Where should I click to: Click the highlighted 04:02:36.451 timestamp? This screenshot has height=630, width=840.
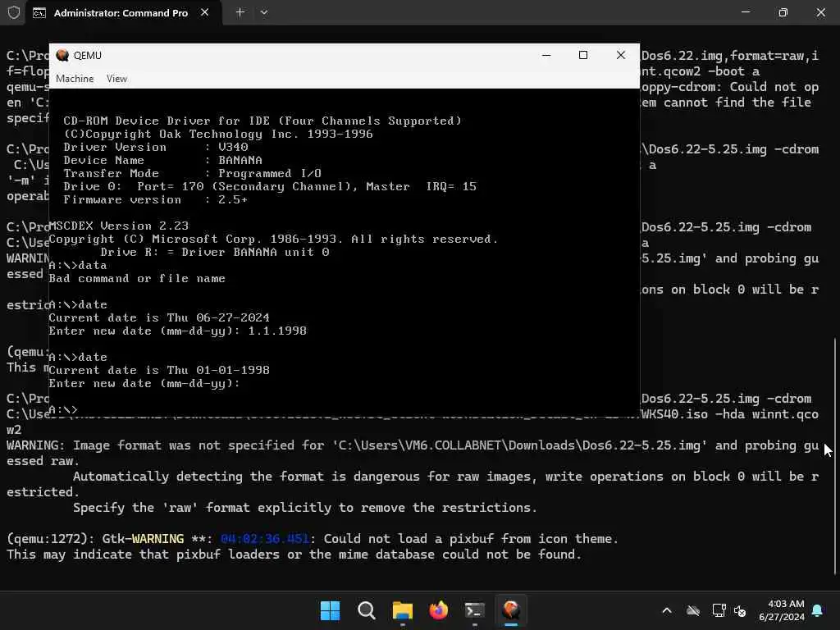click(x=265, y=539)
